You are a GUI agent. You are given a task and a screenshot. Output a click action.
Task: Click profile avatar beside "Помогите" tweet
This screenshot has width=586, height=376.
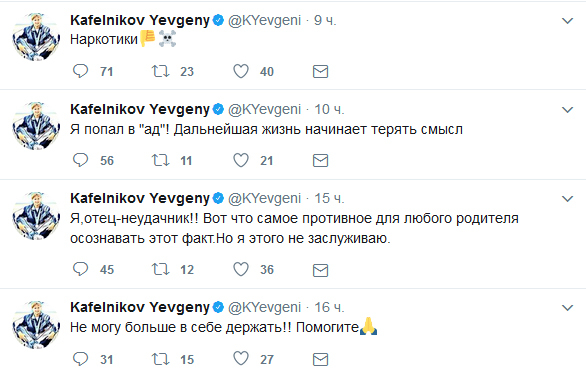coord(36,324)
